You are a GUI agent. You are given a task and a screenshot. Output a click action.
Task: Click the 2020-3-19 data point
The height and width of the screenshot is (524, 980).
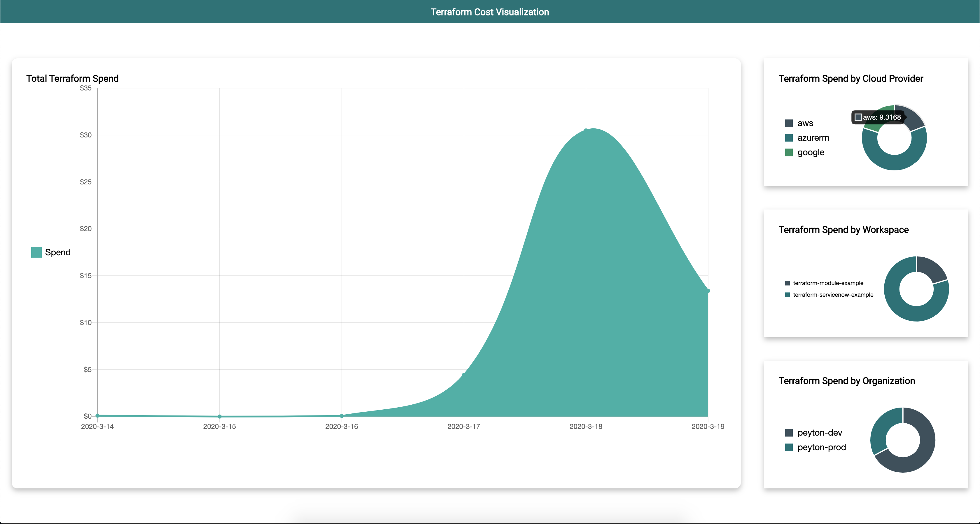click(x=708, y=291)
